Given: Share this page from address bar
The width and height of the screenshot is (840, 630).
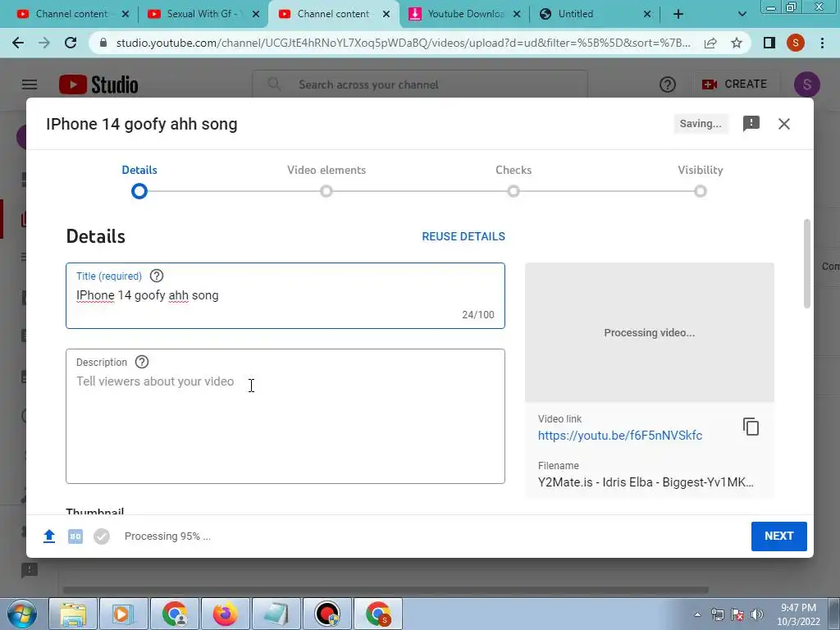Looking at the screenshot, I should pyautogui.click(x=710, y=43).
